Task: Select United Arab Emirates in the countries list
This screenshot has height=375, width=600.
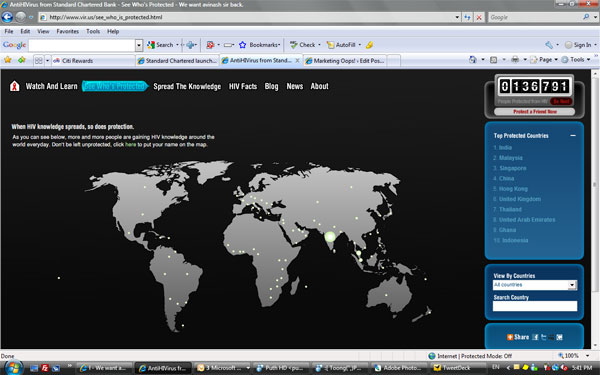Action: click(527, 220)
